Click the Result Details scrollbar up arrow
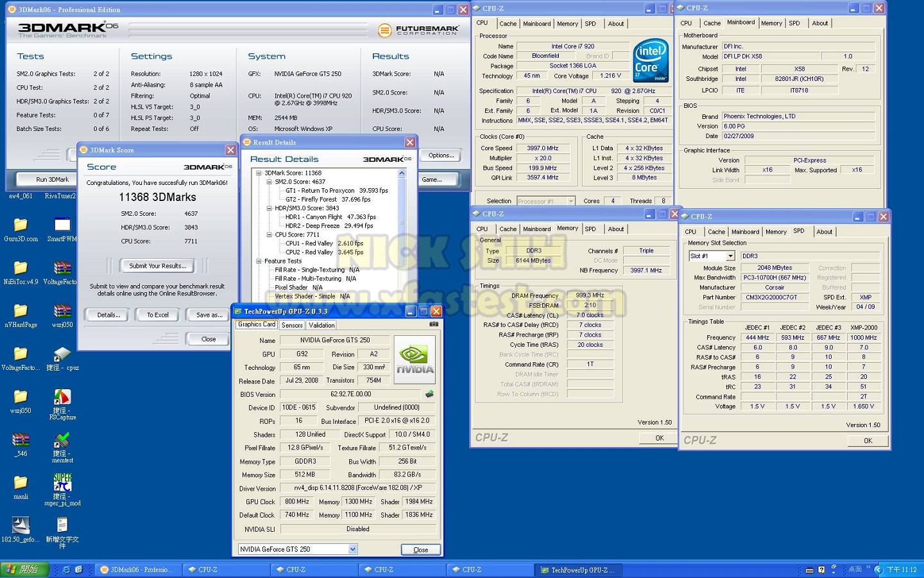Screen dimensions: 924x578 coord(402,173)
